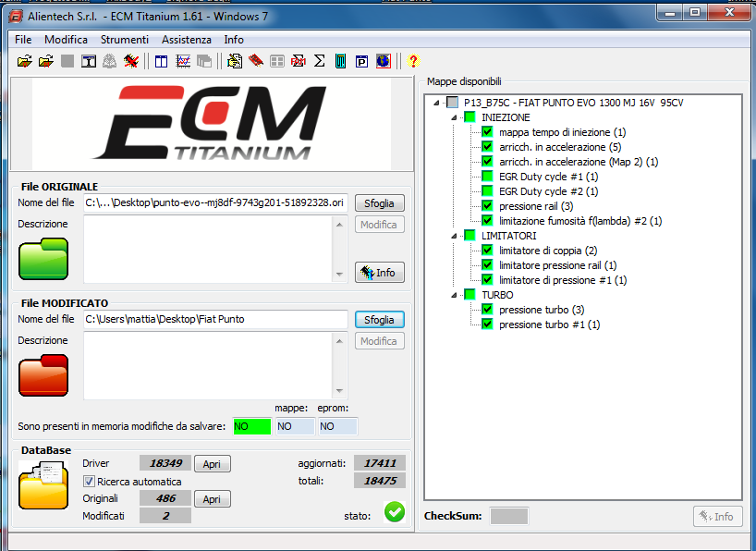Click the red circuit board toolbar icon
The height and width of the screenshot is (551, 756).
pyautogui.click(x=256, y=61)
